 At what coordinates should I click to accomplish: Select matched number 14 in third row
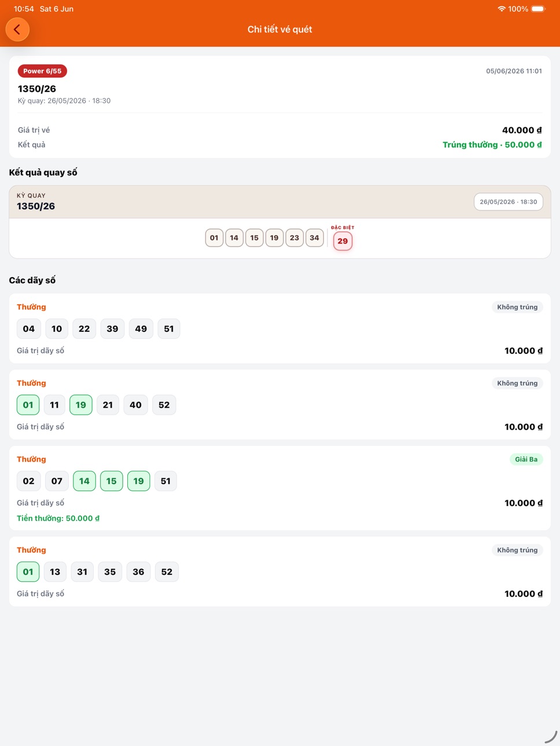point(84,481)
